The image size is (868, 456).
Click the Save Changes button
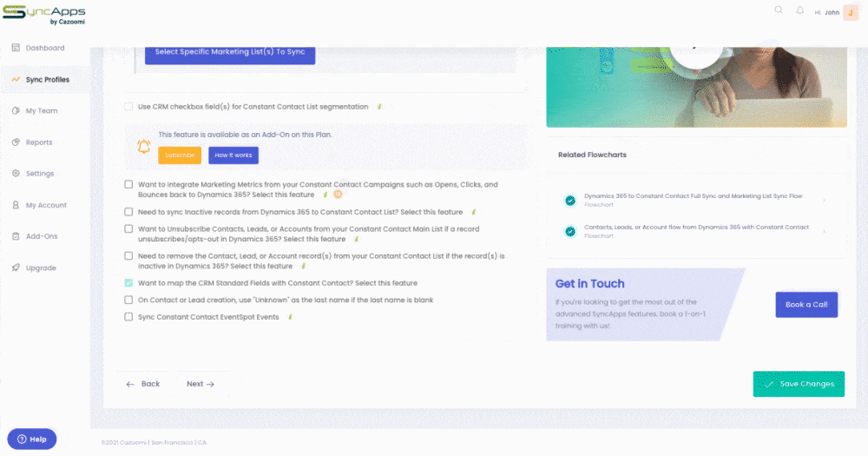pos(799,384)
